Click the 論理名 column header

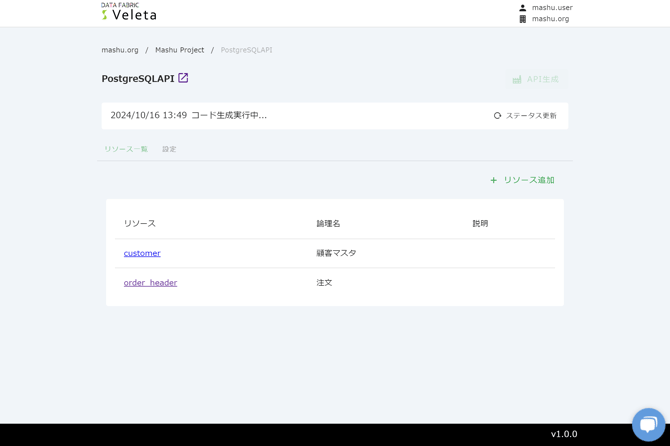(x=328, y=224)
